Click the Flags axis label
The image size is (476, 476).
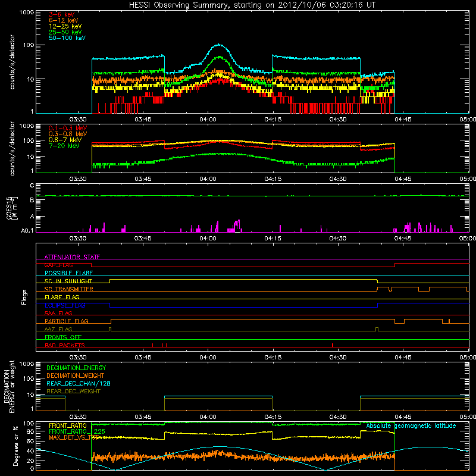[24, 297]
